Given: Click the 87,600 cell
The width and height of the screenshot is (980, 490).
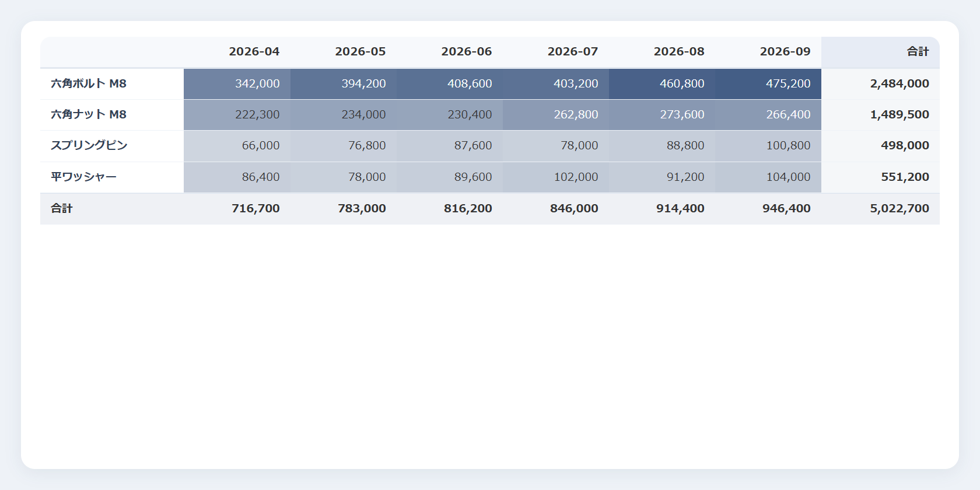Looking at the screenshot, I should (450, 146).
